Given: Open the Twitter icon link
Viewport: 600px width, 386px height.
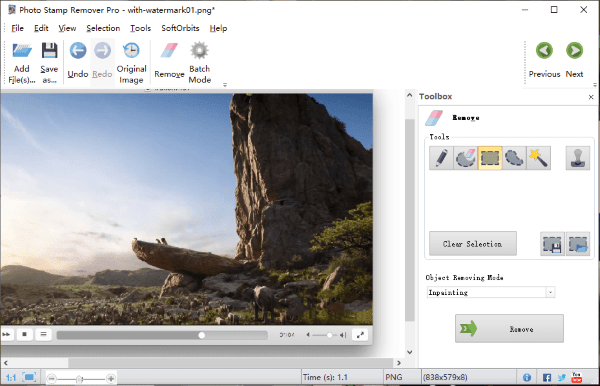Looking at the screenshot, I should (561, 378).
